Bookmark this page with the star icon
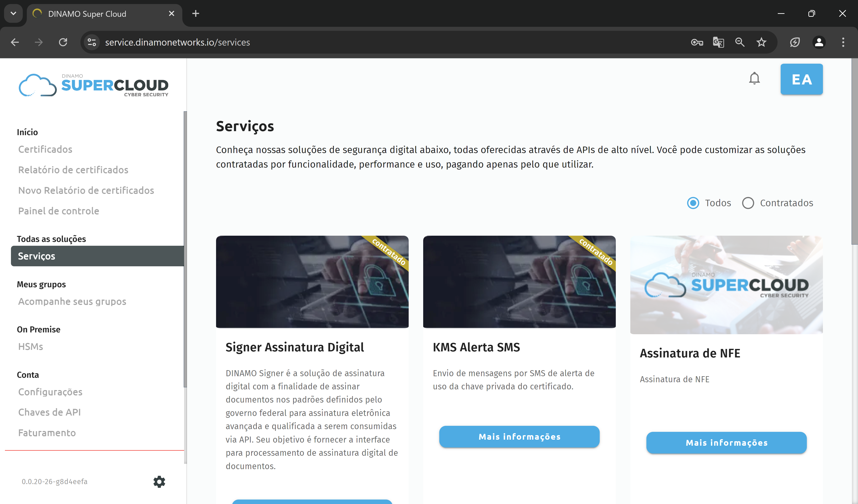 (x=761, y=42)
